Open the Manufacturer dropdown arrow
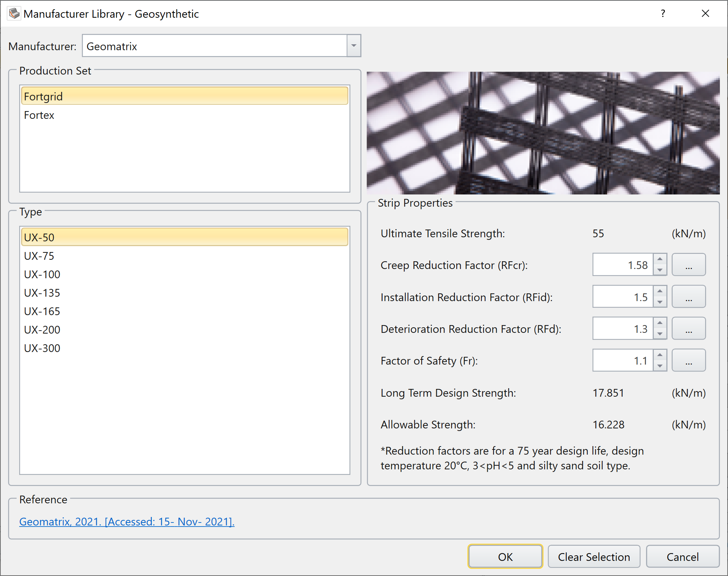 click(x=354, y=46)
